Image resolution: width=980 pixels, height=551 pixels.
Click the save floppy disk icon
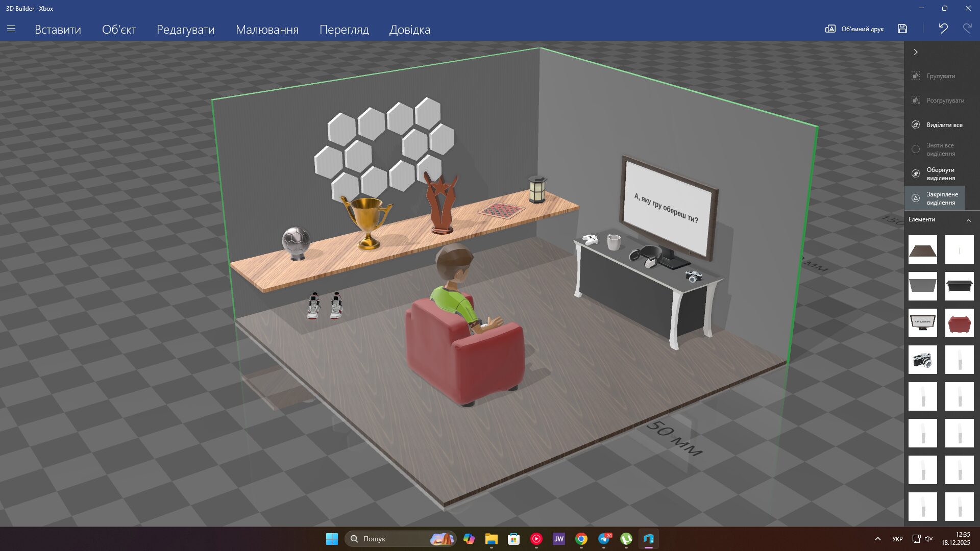(902, 29)
